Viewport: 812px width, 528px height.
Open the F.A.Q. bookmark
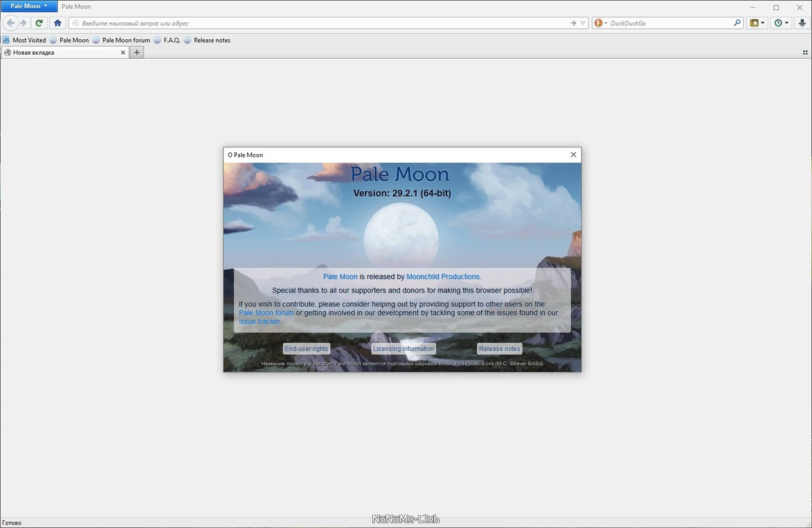pos(166,40)
